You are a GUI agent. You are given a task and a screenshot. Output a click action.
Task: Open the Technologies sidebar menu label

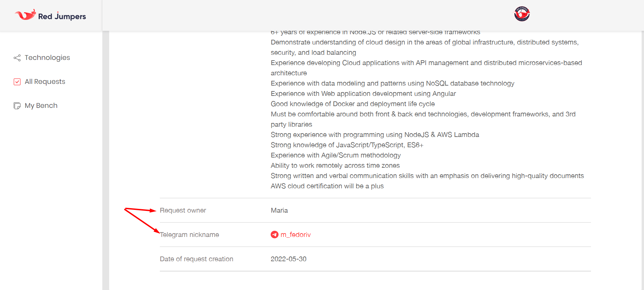tap(47, 58)
